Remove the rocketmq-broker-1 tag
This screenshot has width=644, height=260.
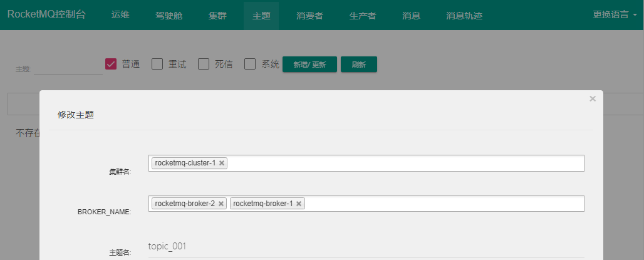click(x=299, y=204)
